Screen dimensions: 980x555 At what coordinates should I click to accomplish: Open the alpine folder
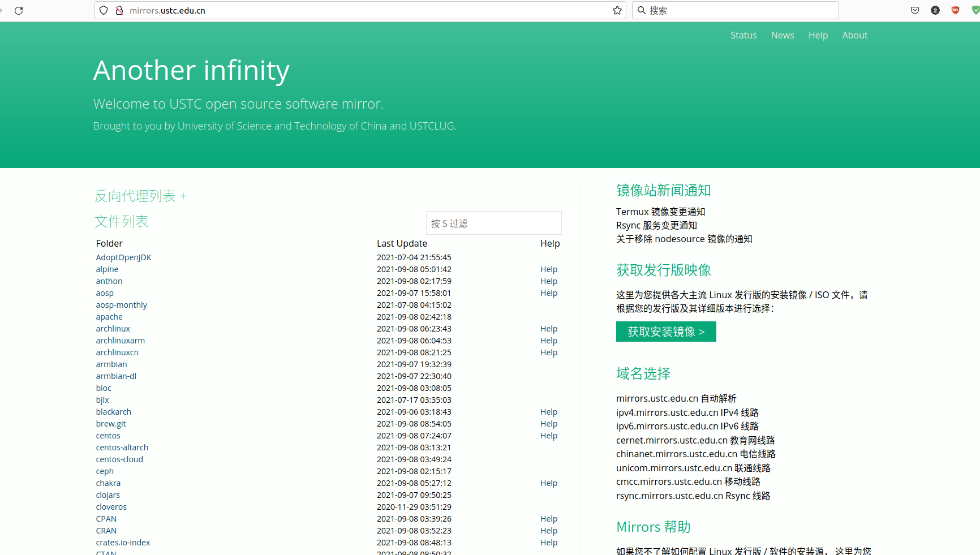[x=107, y=269]
